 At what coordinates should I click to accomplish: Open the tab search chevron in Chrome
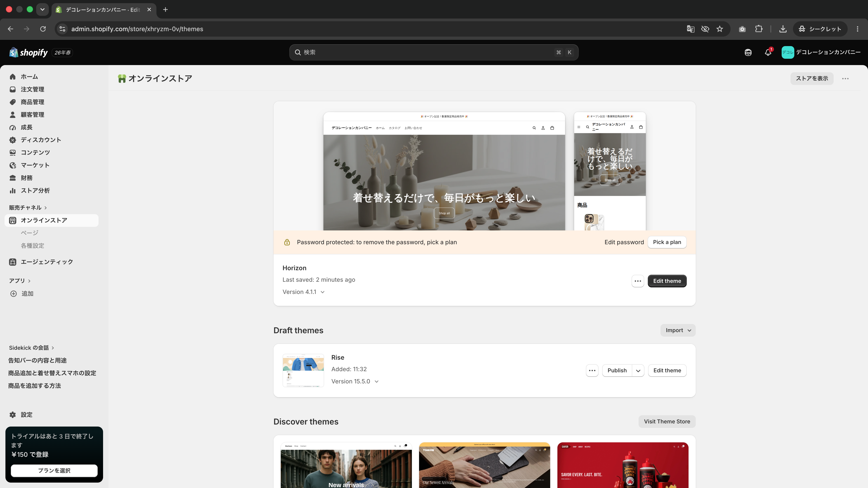tap(42, 9)
